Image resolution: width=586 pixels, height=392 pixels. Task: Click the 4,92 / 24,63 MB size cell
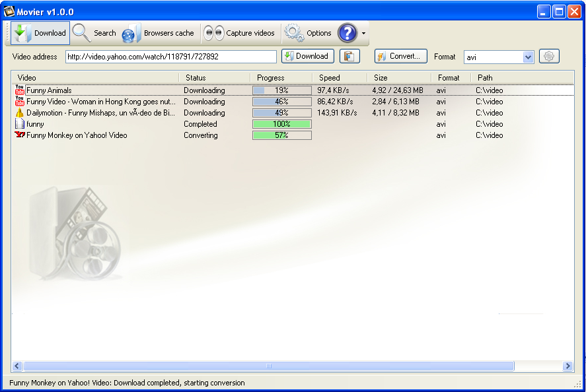(x=398, y=90)
